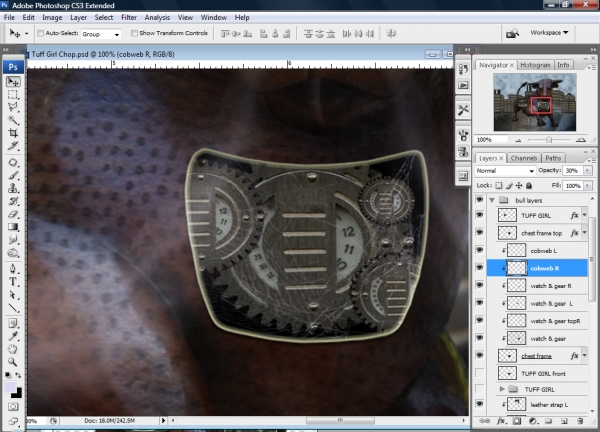The height and width of the screenshot is (432, 600).
Task: Select the Polygonal Lasso tool
Action: pyautogui.click(x=13, y=107)
